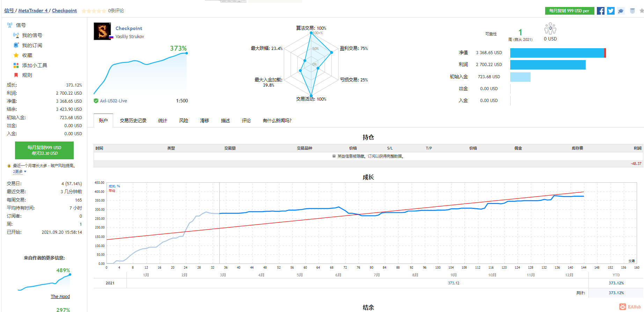Click the blue 利润 bar
This screenshot has height=312, width=644.
point(548,65)
